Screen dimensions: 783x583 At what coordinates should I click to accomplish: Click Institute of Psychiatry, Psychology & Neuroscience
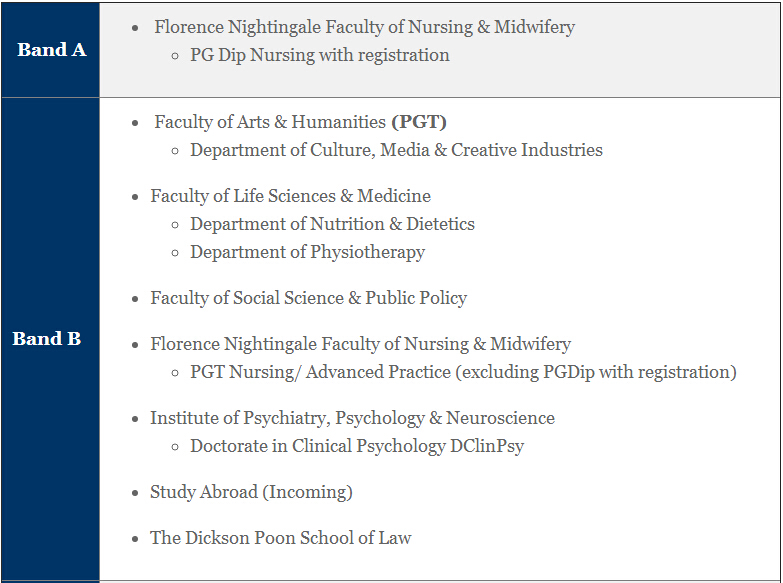[x=352, y=418]
